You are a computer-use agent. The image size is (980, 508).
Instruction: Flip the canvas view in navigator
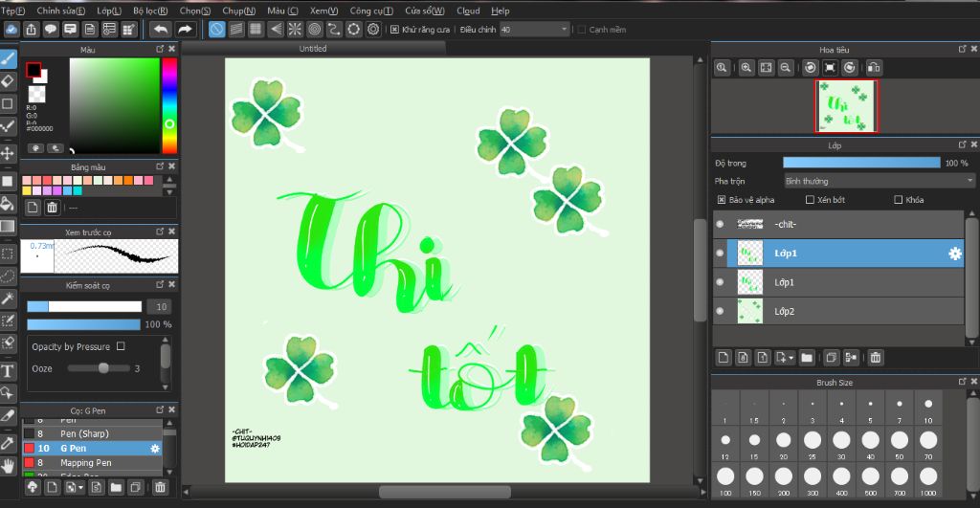[x=874, y=68]
